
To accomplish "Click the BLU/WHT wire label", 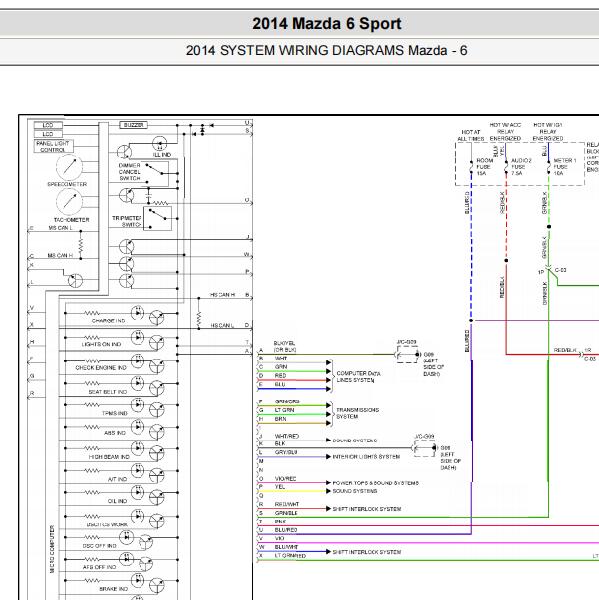I will click(x=286, y=547).
